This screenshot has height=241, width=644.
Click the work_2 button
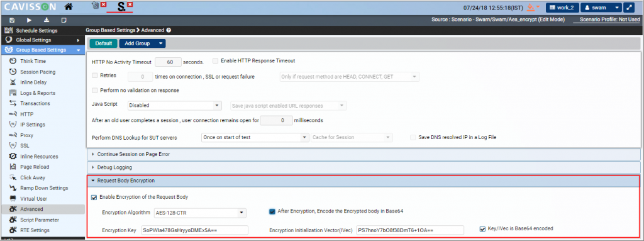coord(562,8)
